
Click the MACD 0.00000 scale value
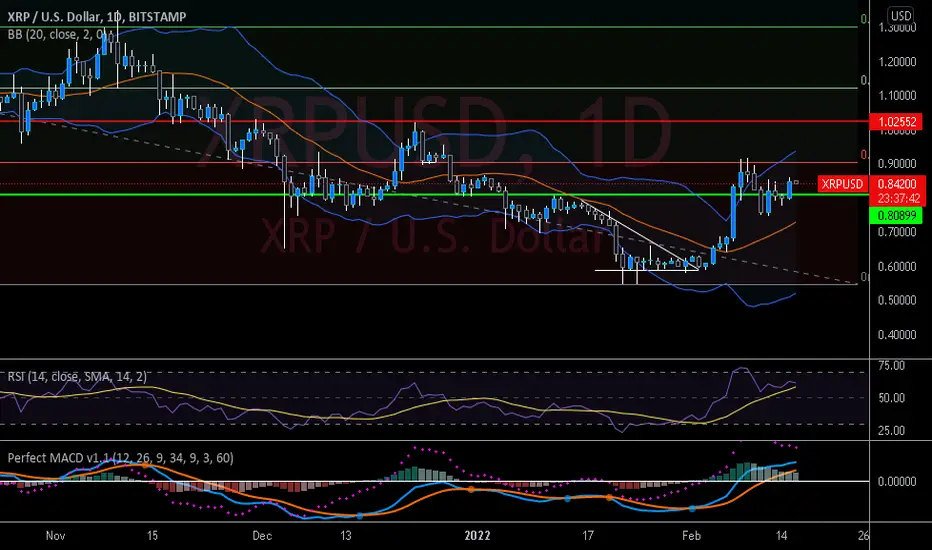coord(897,482)
